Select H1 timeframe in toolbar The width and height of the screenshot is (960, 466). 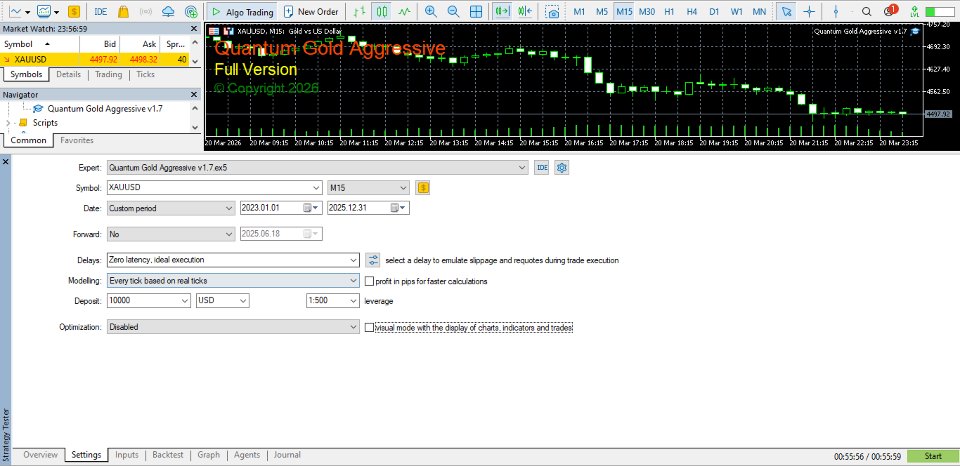click(669, 11)
